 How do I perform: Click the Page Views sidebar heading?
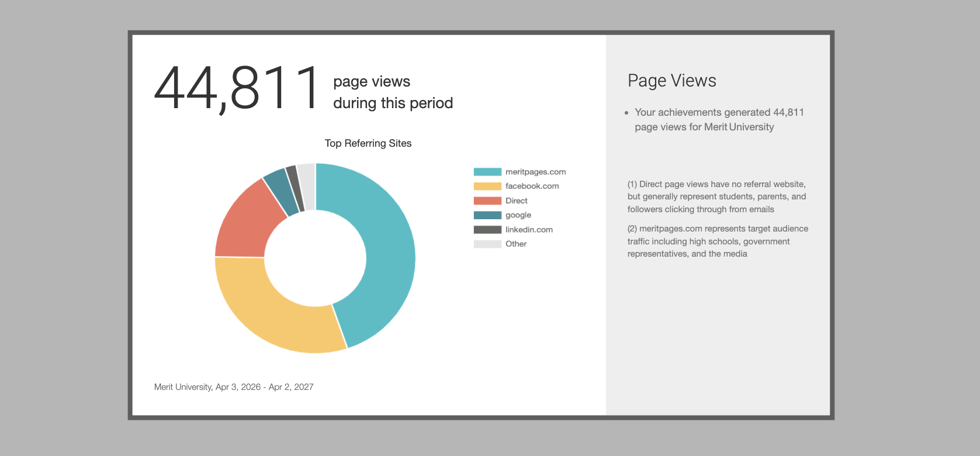tap(671, 81)
